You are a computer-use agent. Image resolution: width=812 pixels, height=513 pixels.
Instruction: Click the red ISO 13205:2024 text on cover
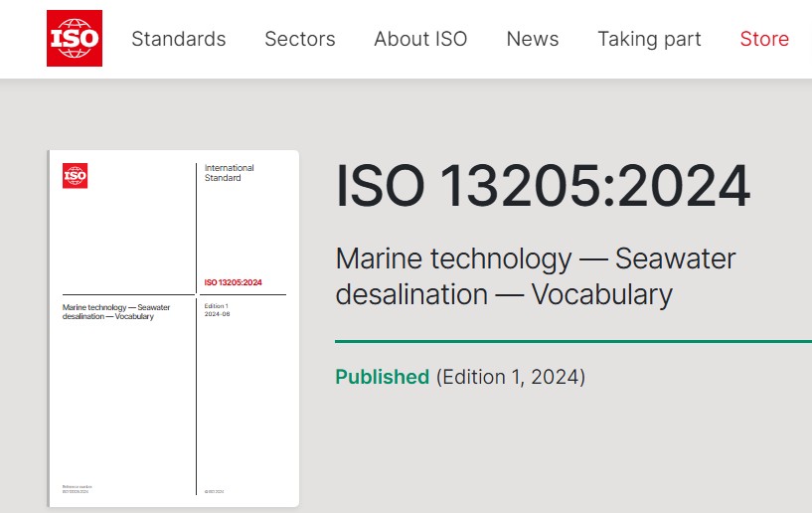234,282
